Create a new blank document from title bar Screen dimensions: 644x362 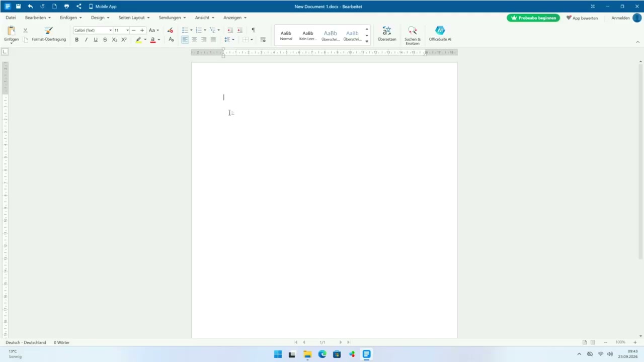pos(54,7)
